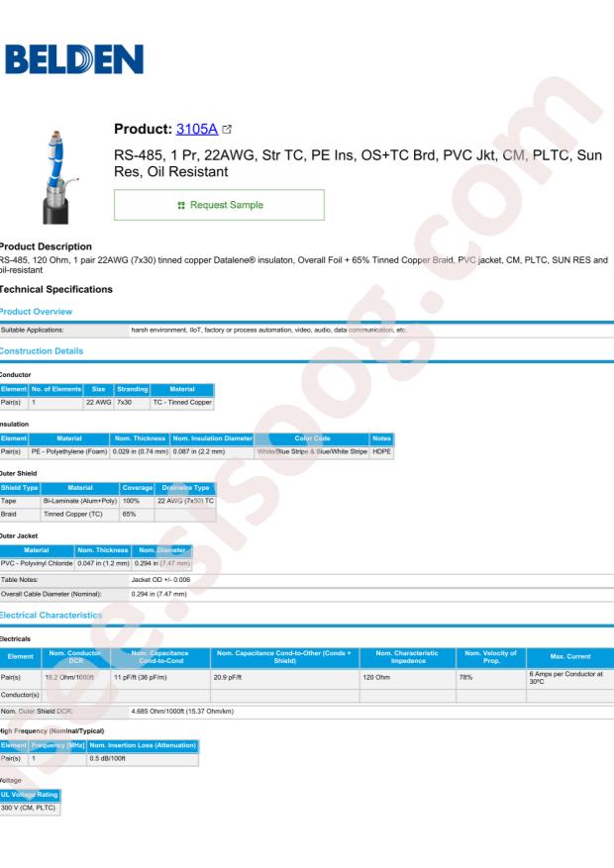Image resolution: width=614 pixels, height=868 pixels.
Task: Click the '0.047 in (1.2 mm)' jacket thickness cell
Action: click(103, 563)
